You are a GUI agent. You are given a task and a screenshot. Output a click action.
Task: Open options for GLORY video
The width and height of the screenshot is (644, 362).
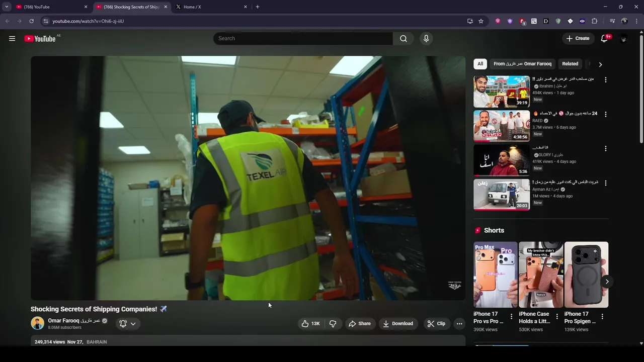click(606, 149)
